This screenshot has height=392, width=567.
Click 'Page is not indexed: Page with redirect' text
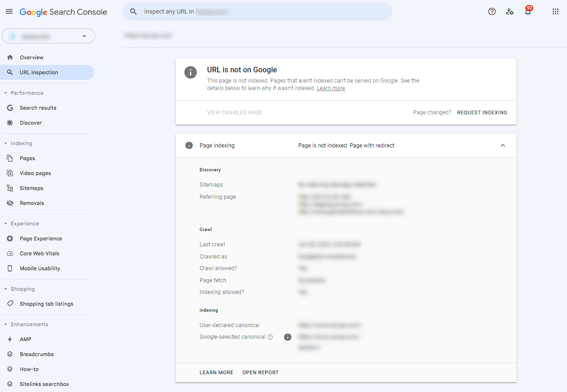point(346,146)
